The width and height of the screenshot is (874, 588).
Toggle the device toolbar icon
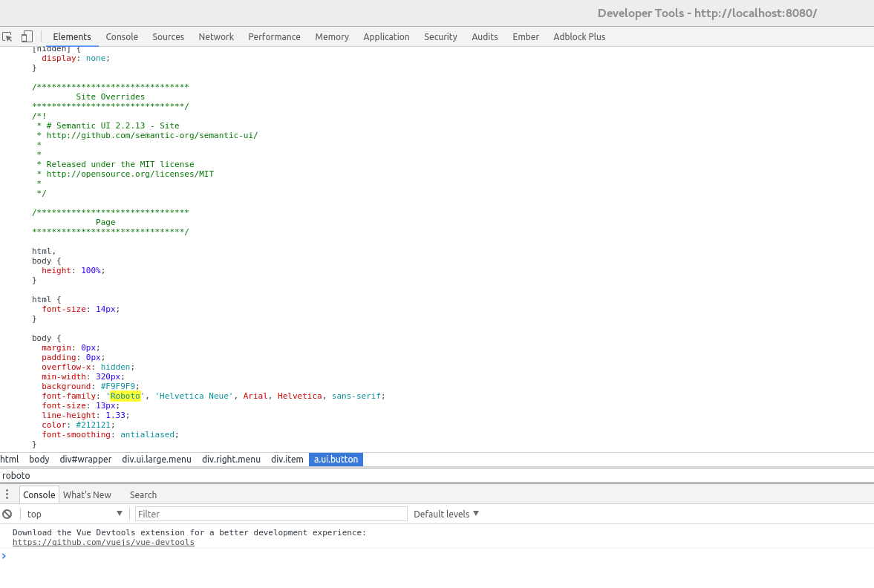coord(27,37)
